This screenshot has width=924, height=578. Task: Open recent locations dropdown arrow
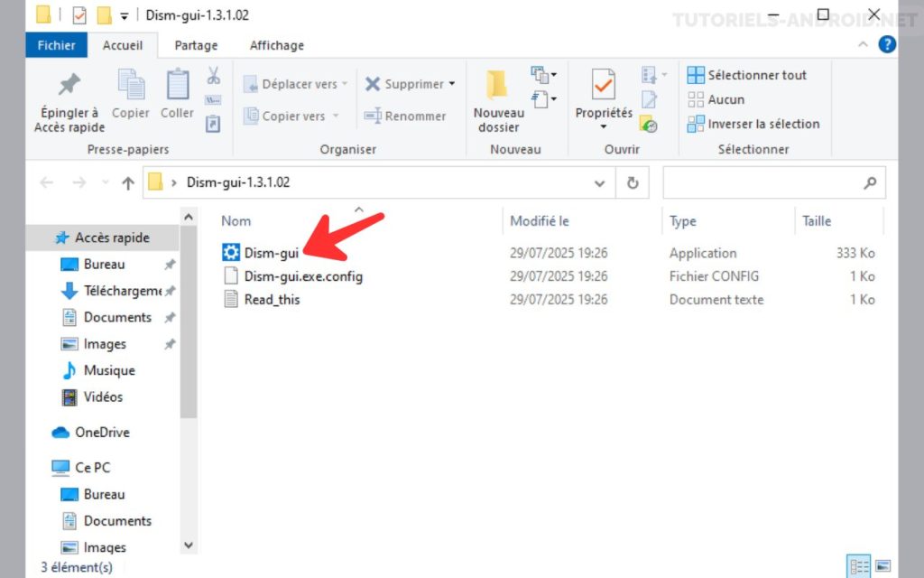tap(106, 182)
